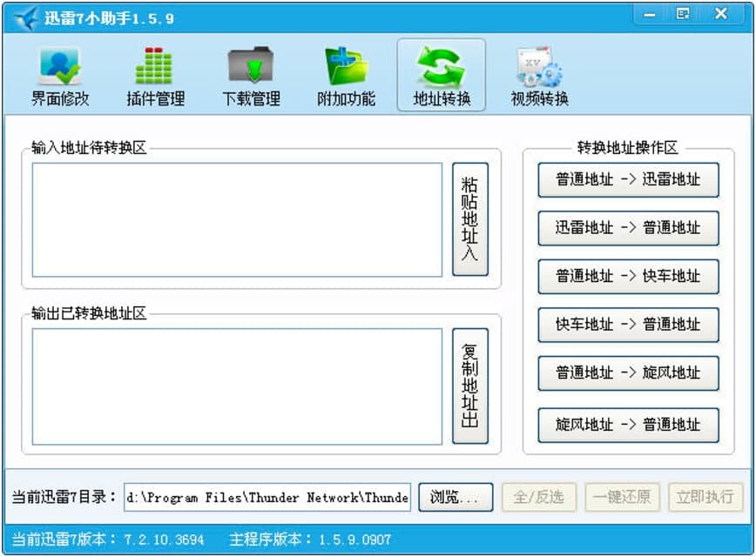Minimize the 迅雷7小助手 window
Screen dimensions: 756x557
[650, 14]
